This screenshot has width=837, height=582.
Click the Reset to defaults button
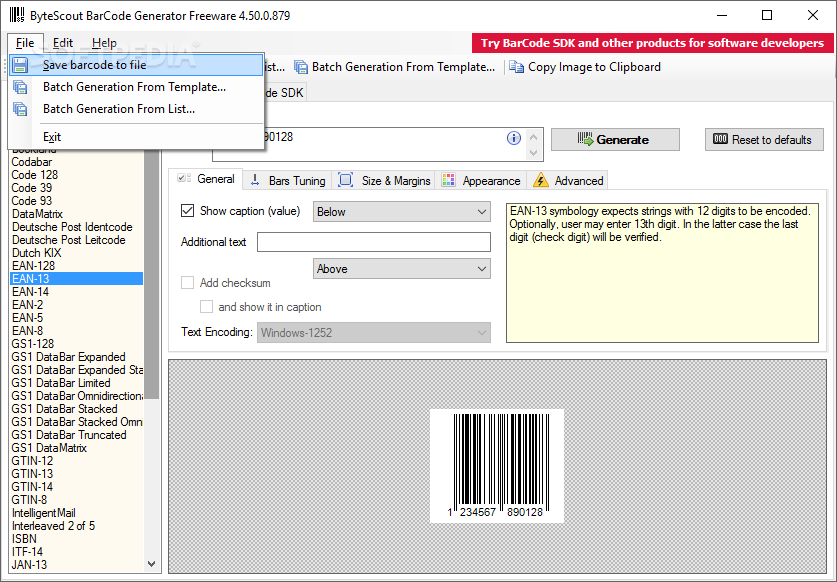pos(764,139)
